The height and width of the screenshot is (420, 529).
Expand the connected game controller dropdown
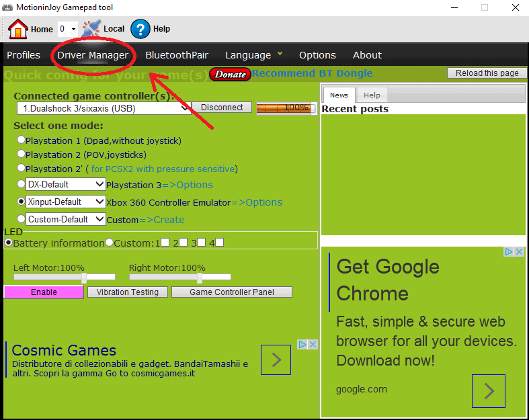(x=186, y=108)
